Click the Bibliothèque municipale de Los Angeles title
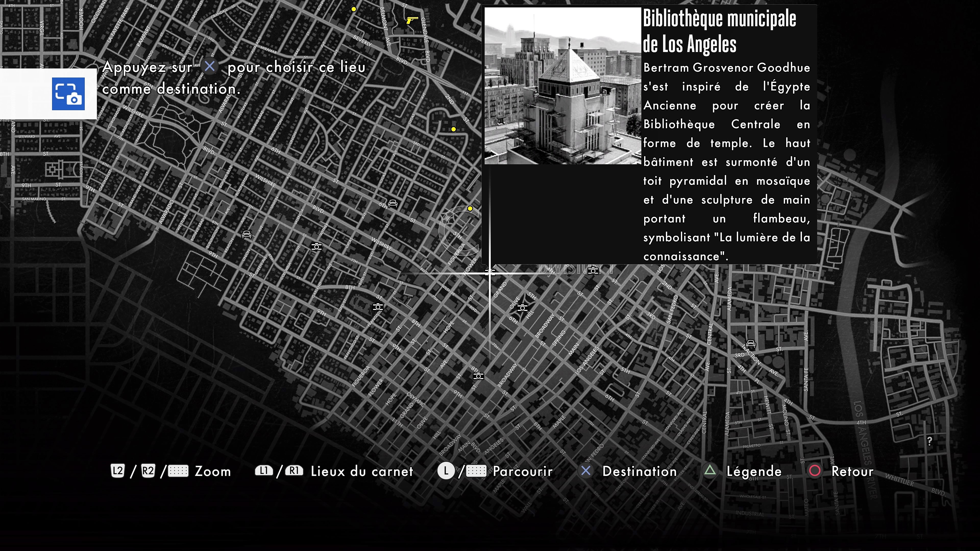Image resolution: width=980 pixels, height=551 pixels. point(719,31)
